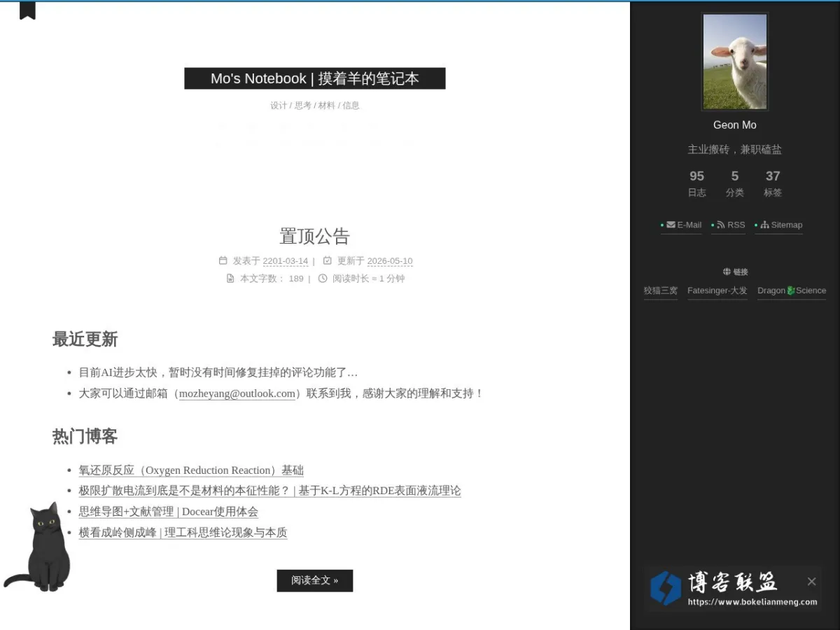The height and width of the screenshot is (630, 840).
Task: Open the 思维导图+文献管理 Docear post link
Action: [168, 512]
